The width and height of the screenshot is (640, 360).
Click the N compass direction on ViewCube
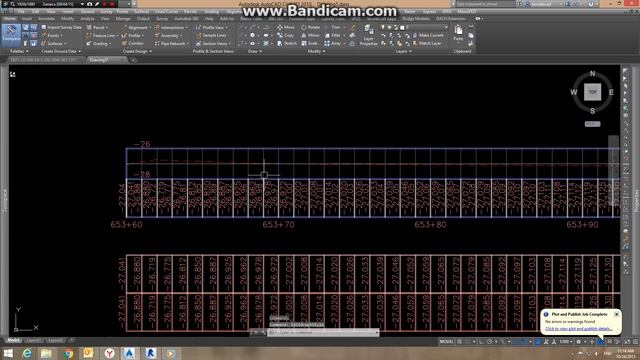point(592,73)
